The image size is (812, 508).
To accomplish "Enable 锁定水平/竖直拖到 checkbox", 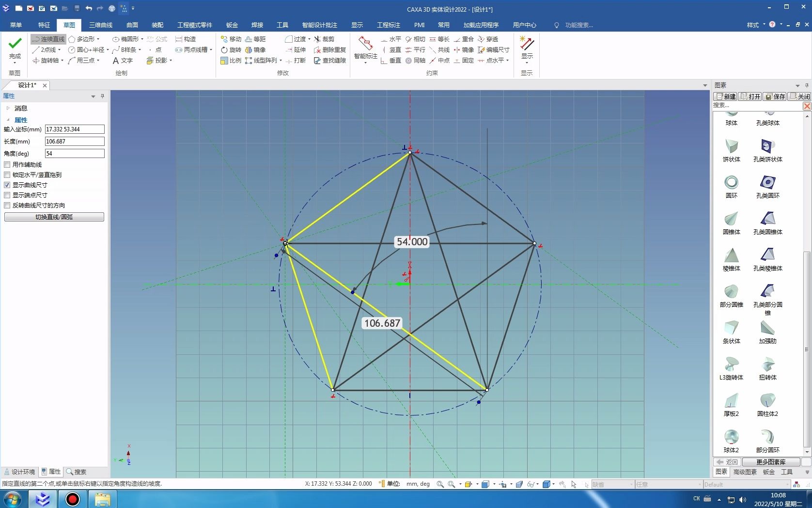I will (7, 175).
